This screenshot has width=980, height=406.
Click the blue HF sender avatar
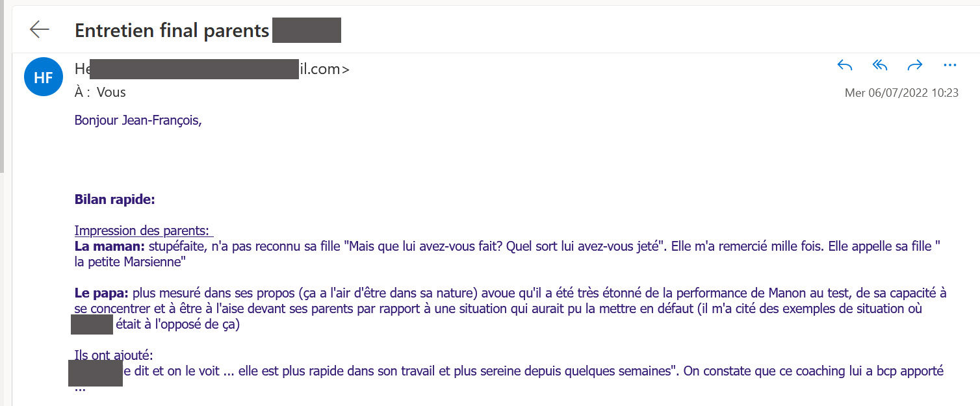coord(43,77)
